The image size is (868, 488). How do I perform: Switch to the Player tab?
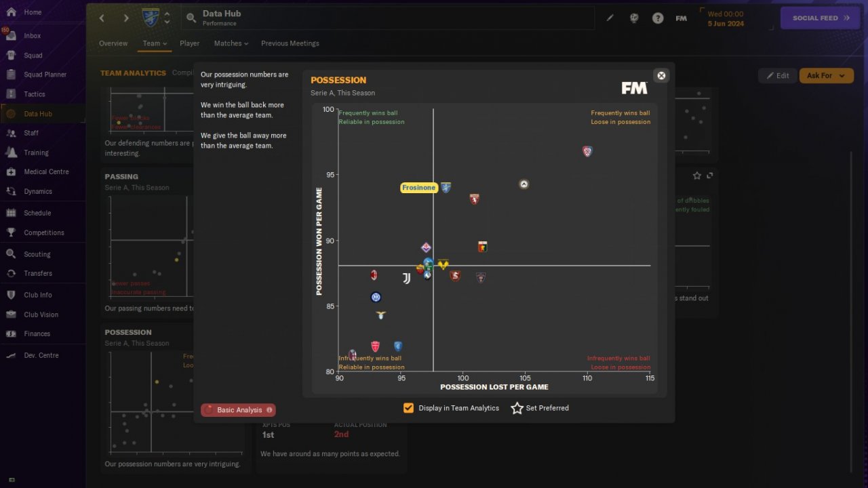pyautogui.click(x=190, y=43)
